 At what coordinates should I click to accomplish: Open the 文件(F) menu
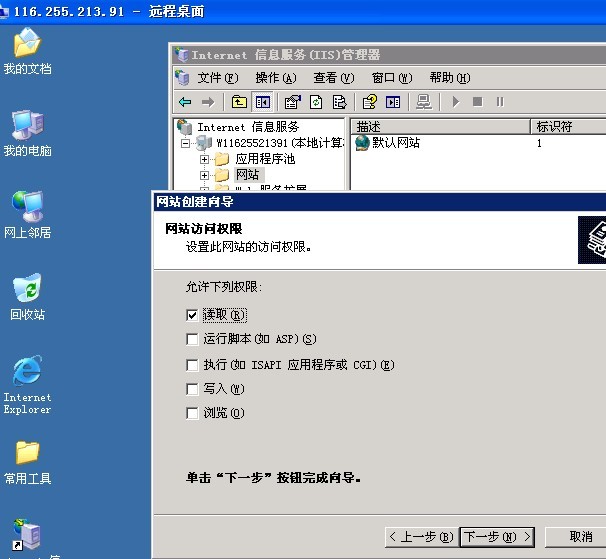coord(217,78)
